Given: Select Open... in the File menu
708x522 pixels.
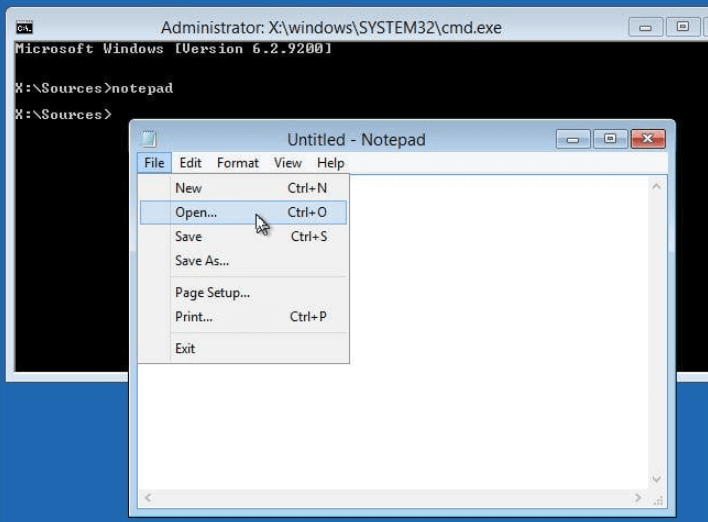Looking at the screenshot, I should click(x=243, y=212).
